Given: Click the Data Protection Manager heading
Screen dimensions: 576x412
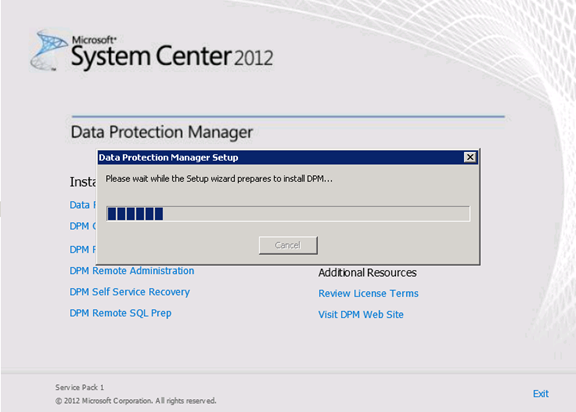Looking at the screenshot, I should click(x=162, y=132).
